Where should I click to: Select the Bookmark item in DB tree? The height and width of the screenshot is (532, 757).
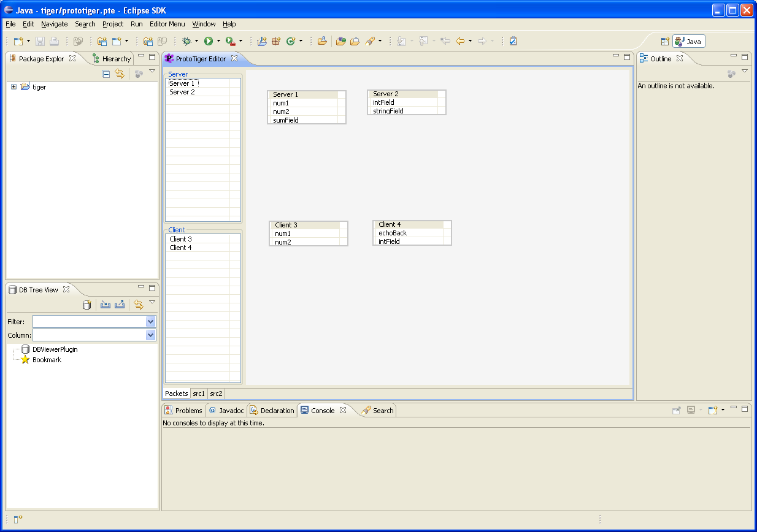click(x=47, y=360)
